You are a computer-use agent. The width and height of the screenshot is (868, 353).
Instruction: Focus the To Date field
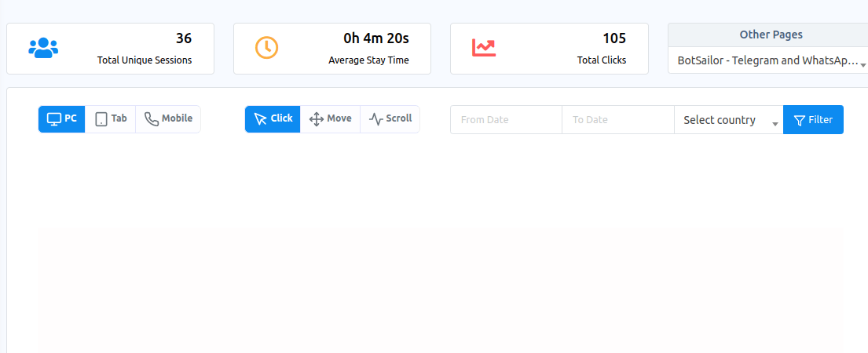point(617,120)
